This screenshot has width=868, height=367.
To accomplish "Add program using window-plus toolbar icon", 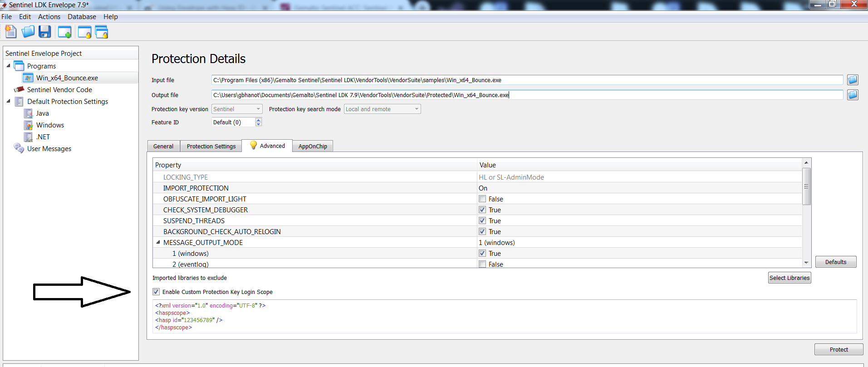I will click(65, 32).
